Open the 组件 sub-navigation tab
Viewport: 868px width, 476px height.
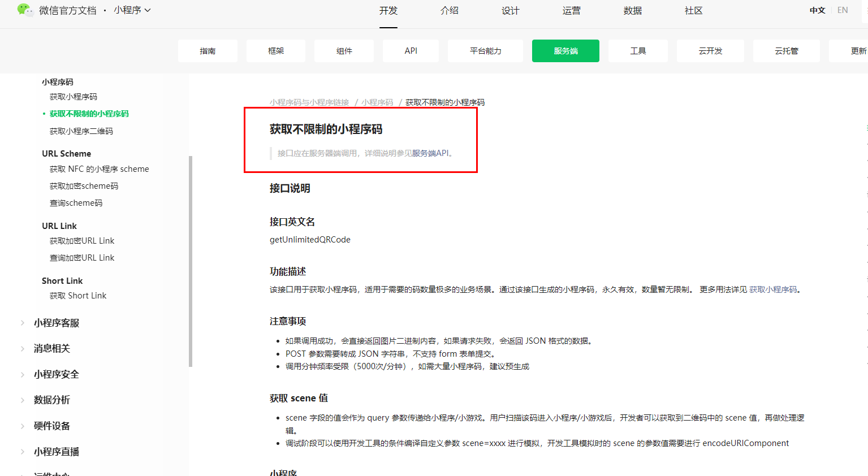[344, 51]
